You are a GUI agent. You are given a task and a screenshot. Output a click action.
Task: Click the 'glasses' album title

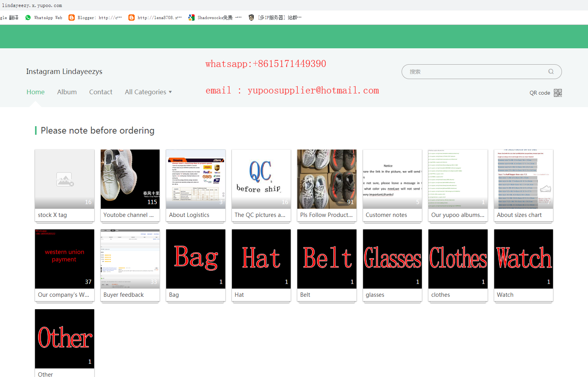375,295
